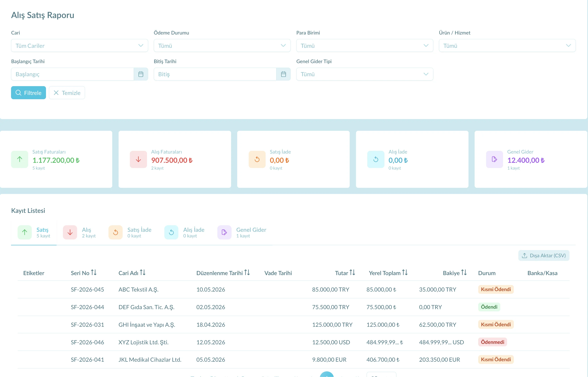The height and width of the screenshot is (377, 588).
Task: Export list with Dışa Aktar (CSV)
Action: [x=544, y=255]
